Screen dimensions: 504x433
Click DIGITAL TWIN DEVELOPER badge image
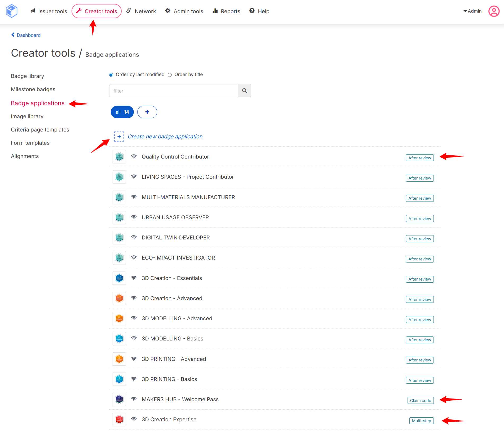(x=119, y=238)
